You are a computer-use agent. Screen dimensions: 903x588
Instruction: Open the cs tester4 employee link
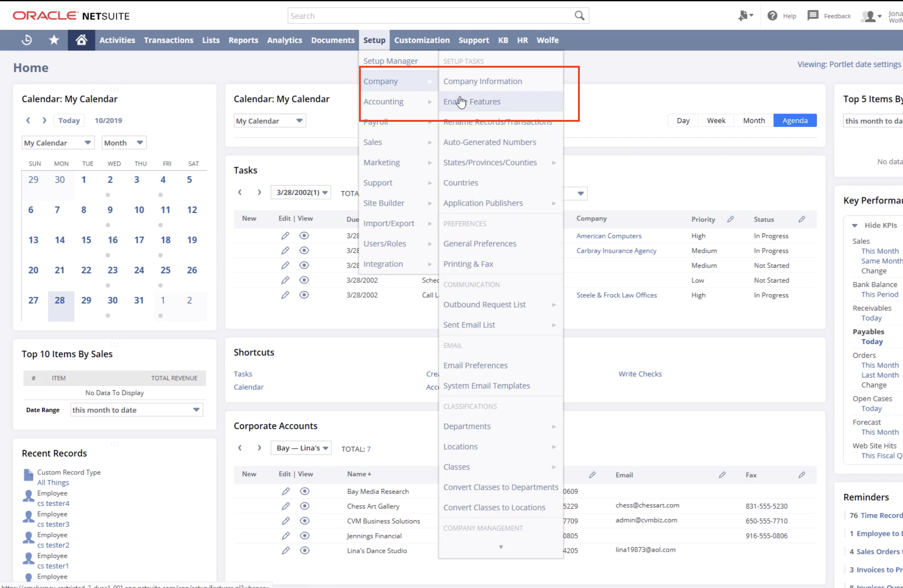tap(53, 504)
